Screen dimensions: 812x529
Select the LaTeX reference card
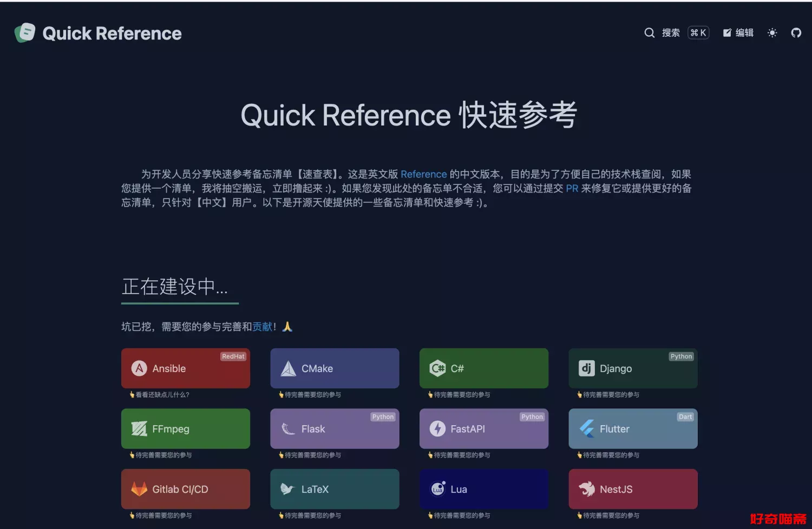[x=335, y=489]
